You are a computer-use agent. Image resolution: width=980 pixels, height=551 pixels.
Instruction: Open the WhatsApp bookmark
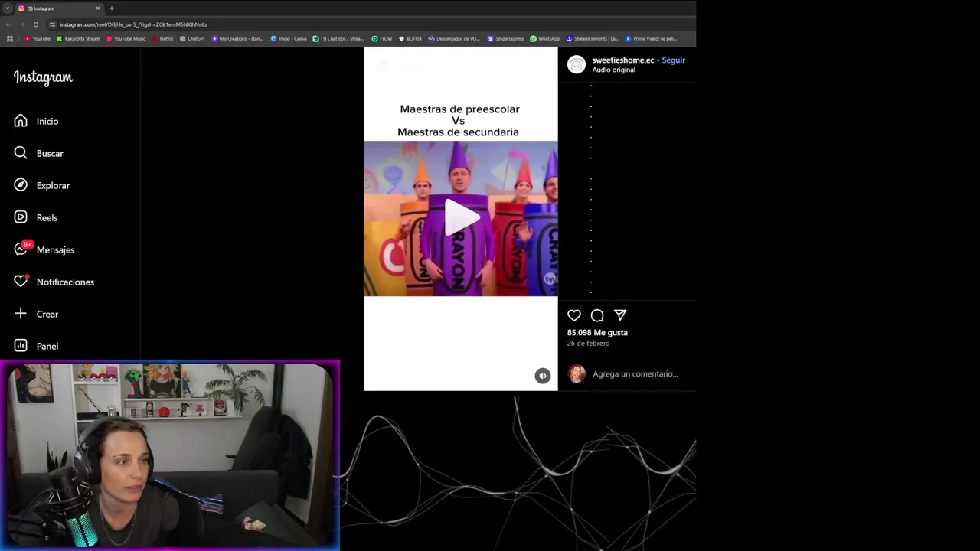pyautogui.click(x=545, y=38)
